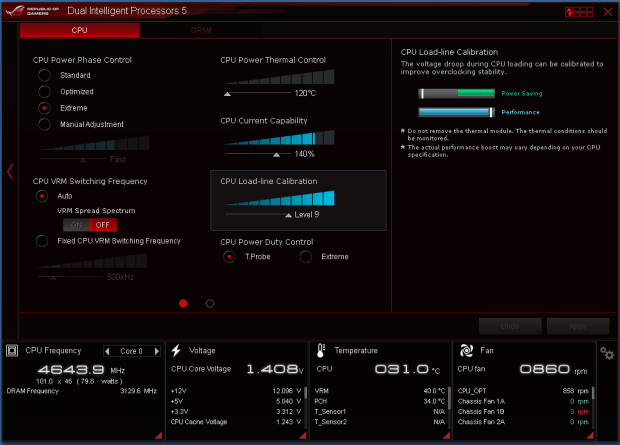The width and height of the screenshot is (620, 445).
Task: Click the VRM temperature row
Action: pos(380,391)
